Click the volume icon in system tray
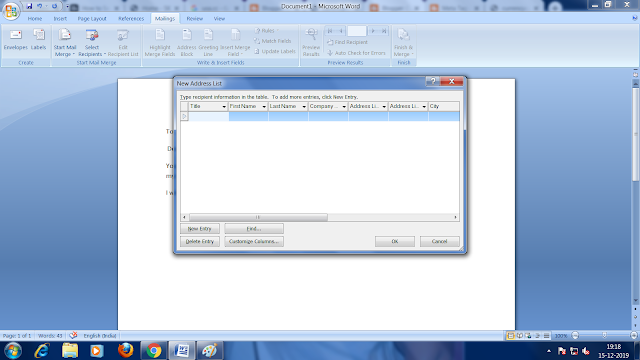Image resolution: width=640 pixels, height=360 pixels. tap(586, 351)
